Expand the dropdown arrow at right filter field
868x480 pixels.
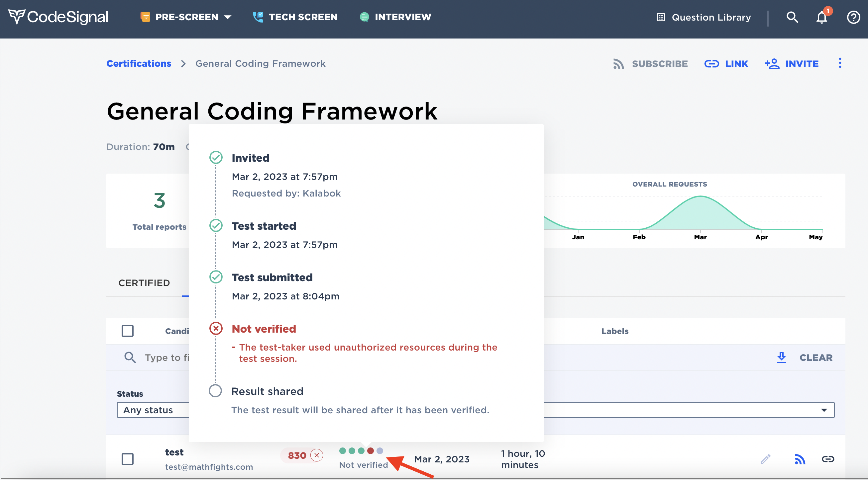point(824,410)
